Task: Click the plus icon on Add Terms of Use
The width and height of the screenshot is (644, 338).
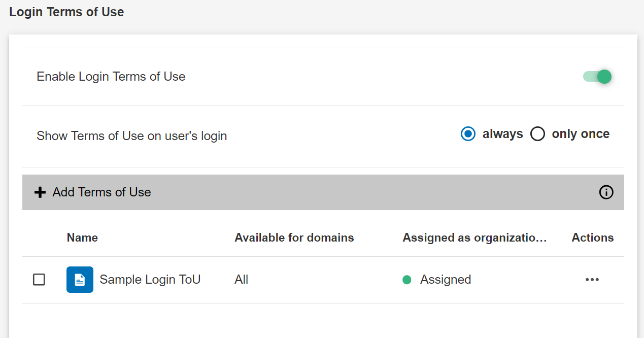Action: pyautogui.click(x=40, y=192)
